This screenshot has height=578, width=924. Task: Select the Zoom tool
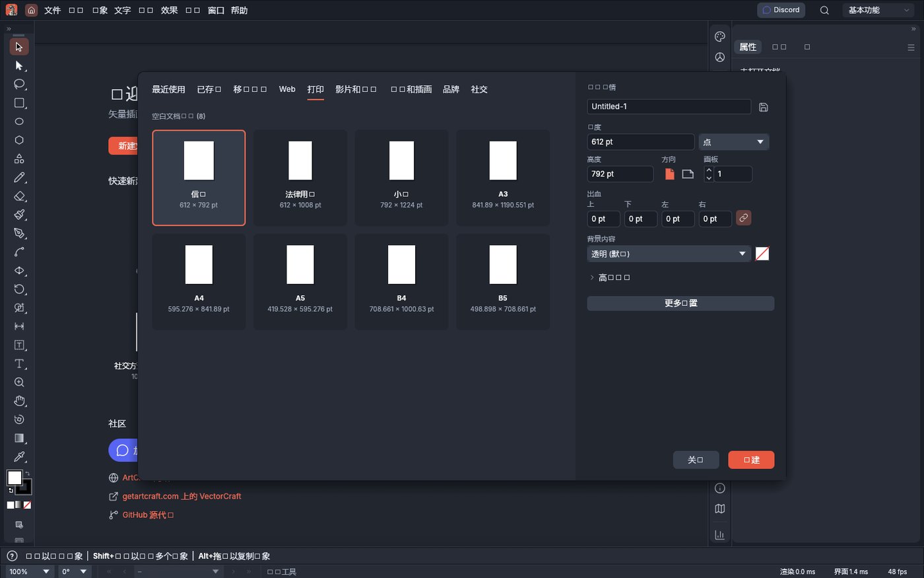19,382
